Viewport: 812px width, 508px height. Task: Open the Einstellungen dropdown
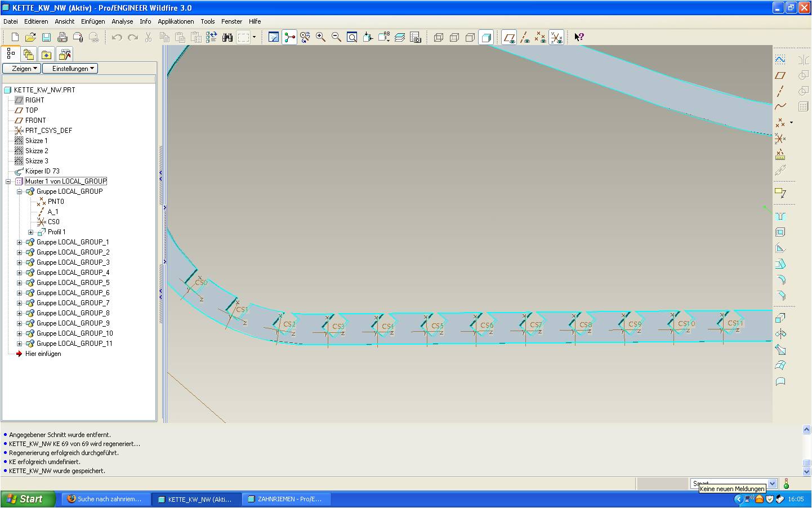[x=70, y=68]
